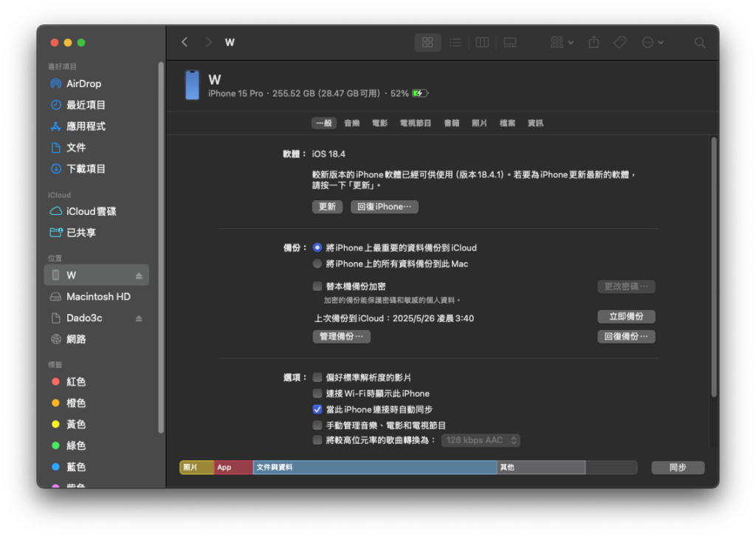Click the tag toolbar icon
Image resolution: width=756 pixels, height=537 pixels.
click(x=620, y=42)
